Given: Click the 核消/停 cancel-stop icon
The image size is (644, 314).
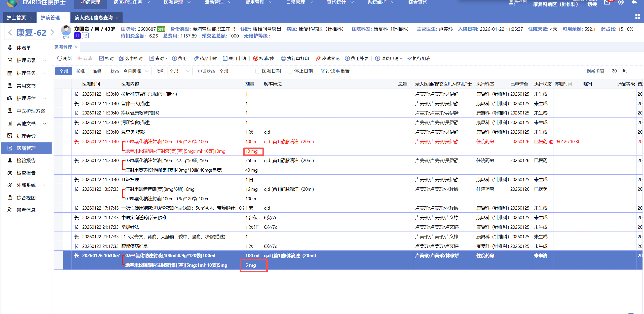Looking at the screenshot, I should click(255, 58).
